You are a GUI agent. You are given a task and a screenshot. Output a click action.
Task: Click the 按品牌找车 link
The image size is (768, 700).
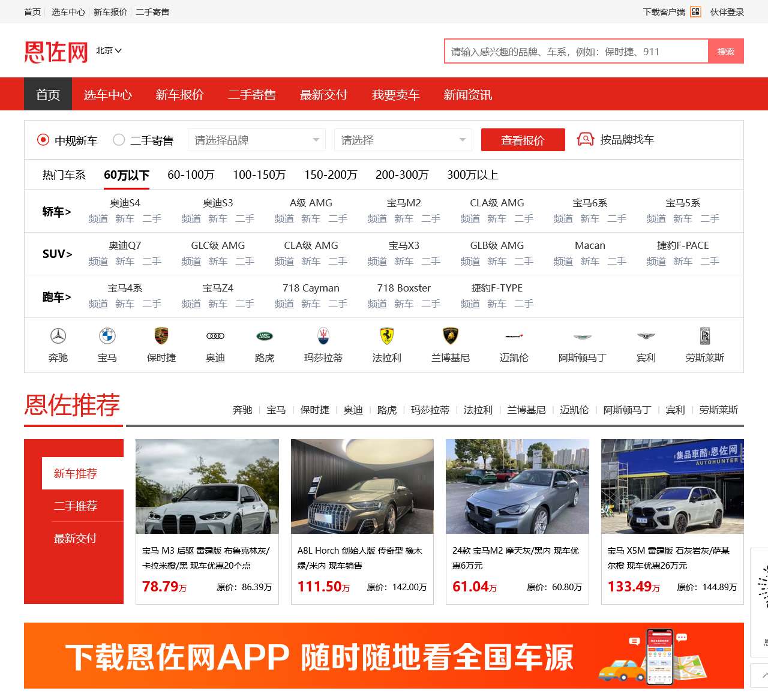tap(627, 139)
